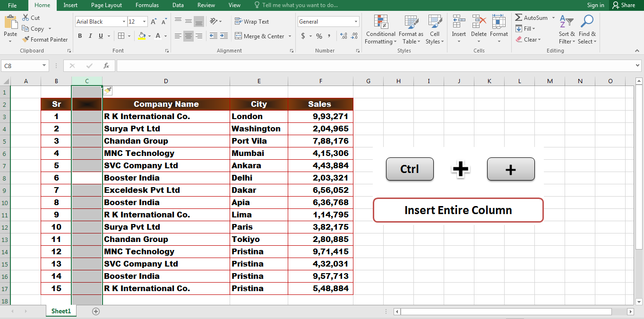Viewport: 644px width, 319px height.
Task: Enable Wrap Text for selected cells
Action: pyautogui.click(x=253, y=21)
